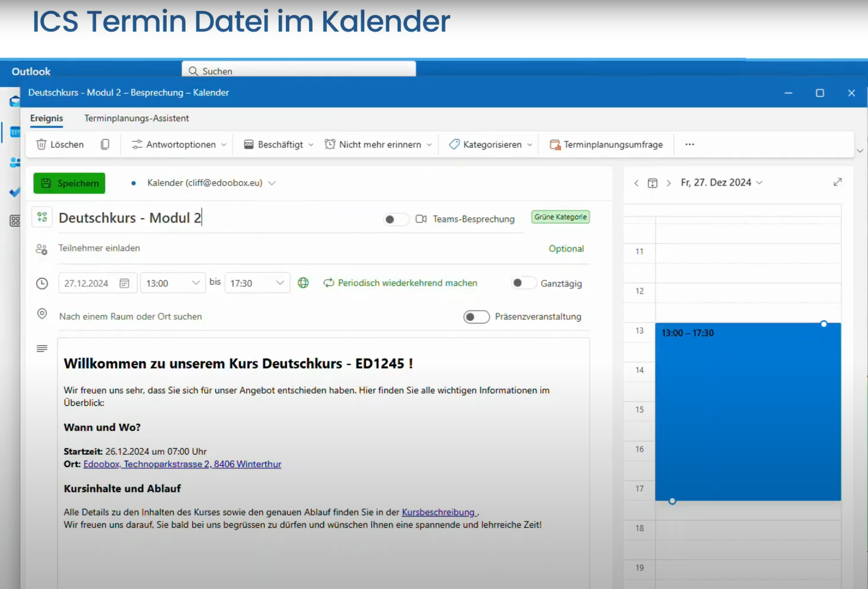Enable the Teams-Besprechung toggle
The width and height of the screenshot is (868, 589).
pyautogui.click(x=396, y=220)
